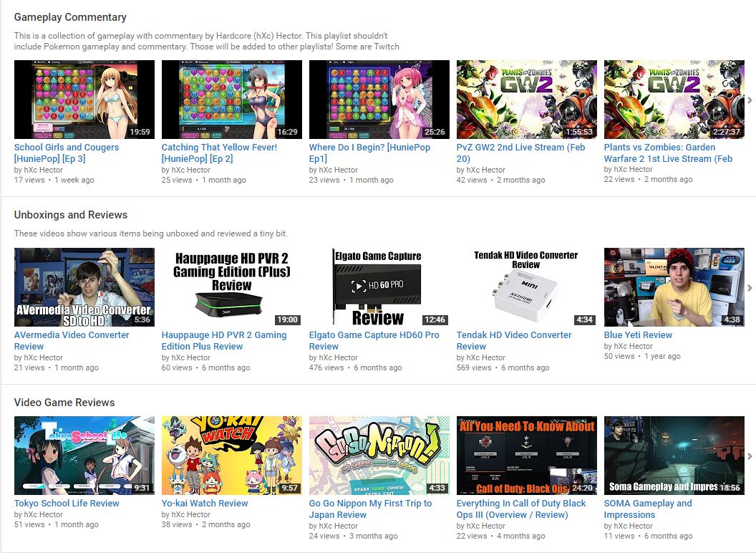The width and height of the screenshot is (756, 553).
Task: Click '42 views · 2 months ago' text
Action: pyautogui.click(x=501, y=180)
